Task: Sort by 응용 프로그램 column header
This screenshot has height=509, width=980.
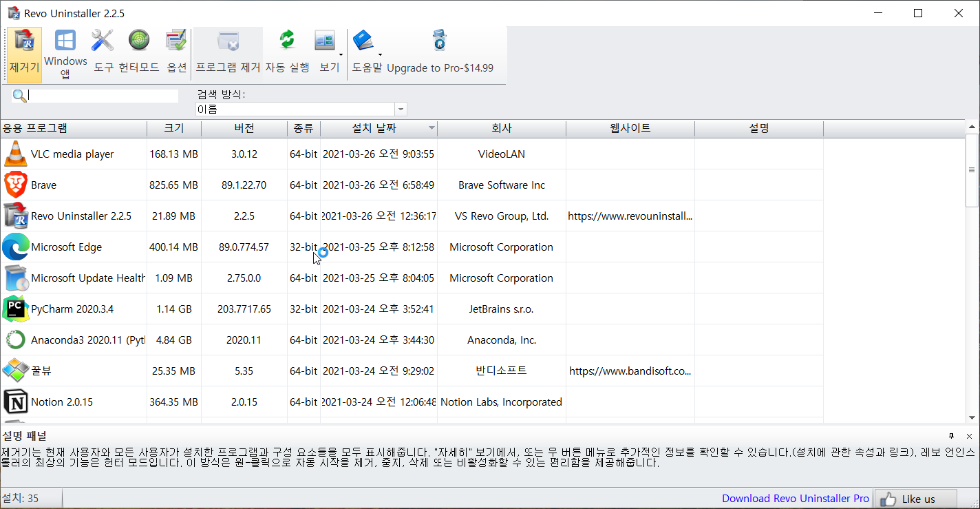Action: click(74, 128)
